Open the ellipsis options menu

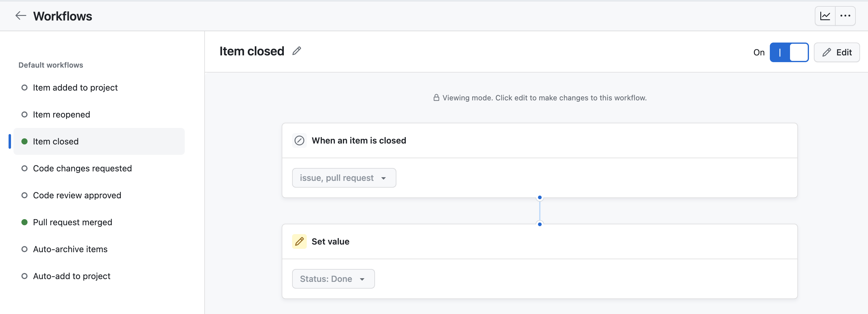pos(846,16)
